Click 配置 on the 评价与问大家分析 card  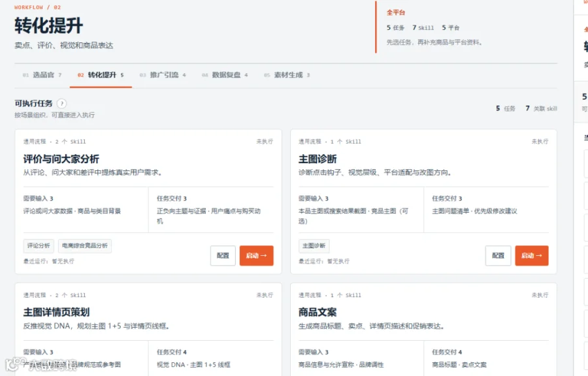coord(223,255)
